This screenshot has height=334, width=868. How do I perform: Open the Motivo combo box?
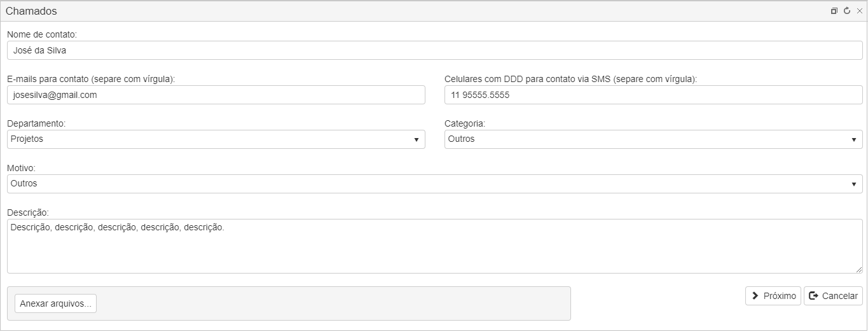coord(435,184)
